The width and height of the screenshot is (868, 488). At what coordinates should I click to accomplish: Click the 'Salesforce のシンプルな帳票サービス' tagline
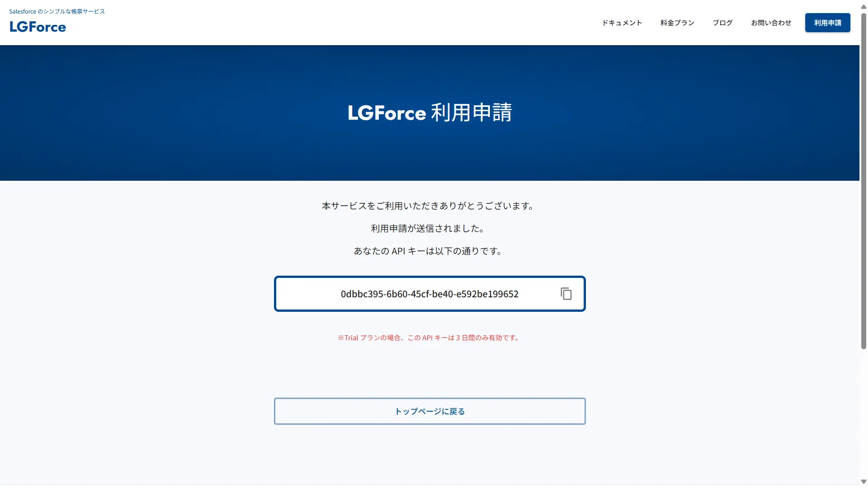pyautogui.click(x=57, y=11)
